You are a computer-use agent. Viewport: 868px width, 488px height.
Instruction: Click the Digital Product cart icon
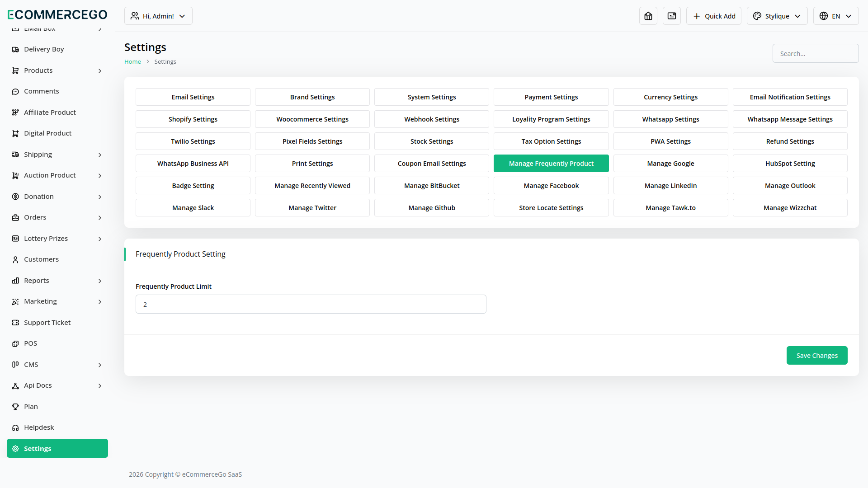[15, 133]
